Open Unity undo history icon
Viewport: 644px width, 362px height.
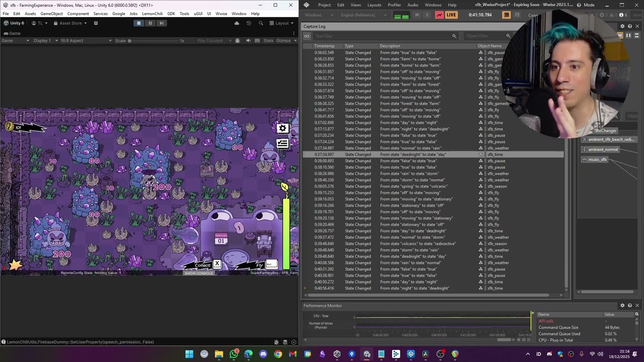click(x=249, y=23)
